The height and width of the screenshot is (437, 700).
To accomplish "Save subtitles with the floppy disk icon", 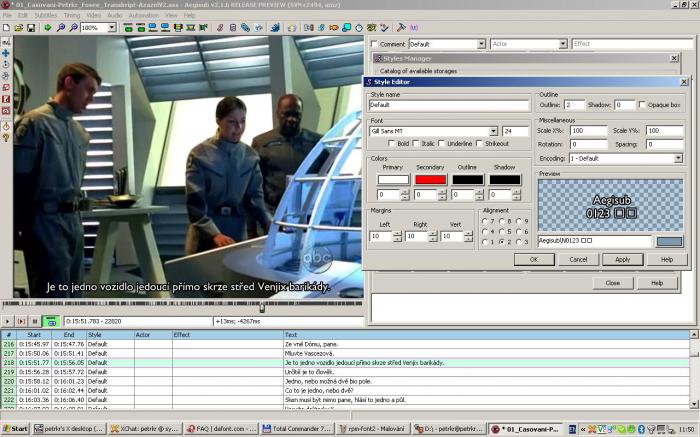I will pos(31,28).
